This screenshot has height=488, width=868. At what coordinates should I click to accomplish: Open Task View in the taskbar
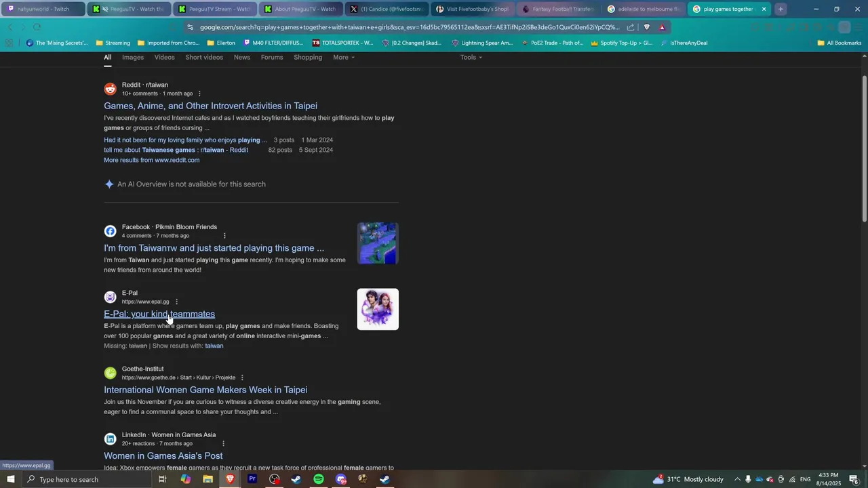pyautogui.click(x=163, y=479)
